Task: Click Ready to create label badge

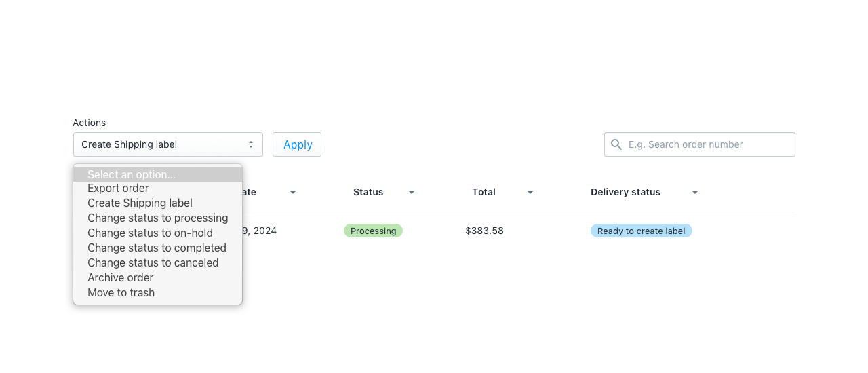Action: click(x=641, y=231)
